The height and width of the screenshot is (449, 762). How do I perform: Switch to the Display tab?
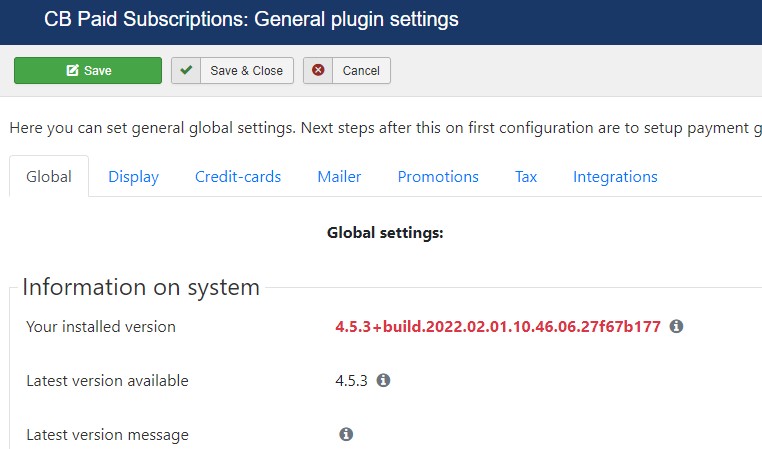coord(134,177)
